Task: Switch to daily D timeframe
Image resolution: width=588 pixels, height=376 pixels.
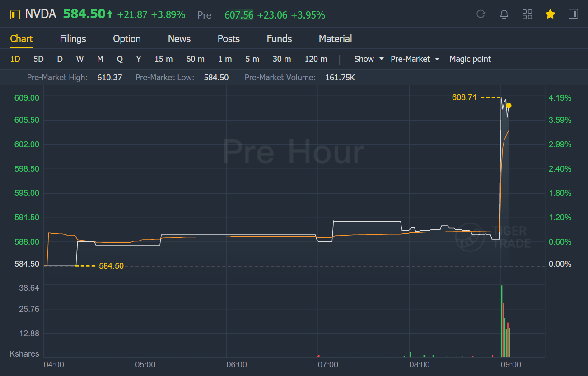Action: coord(60,59)
